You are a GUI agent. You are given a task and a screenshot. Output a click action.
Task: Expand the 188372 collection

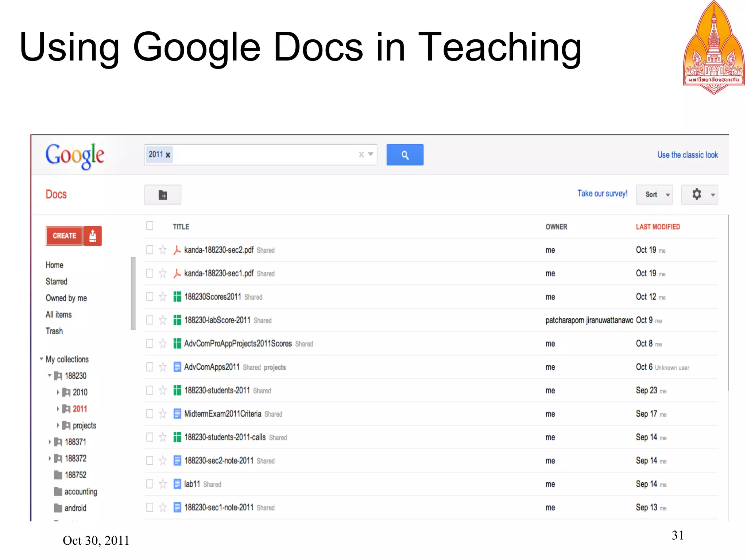50,458
